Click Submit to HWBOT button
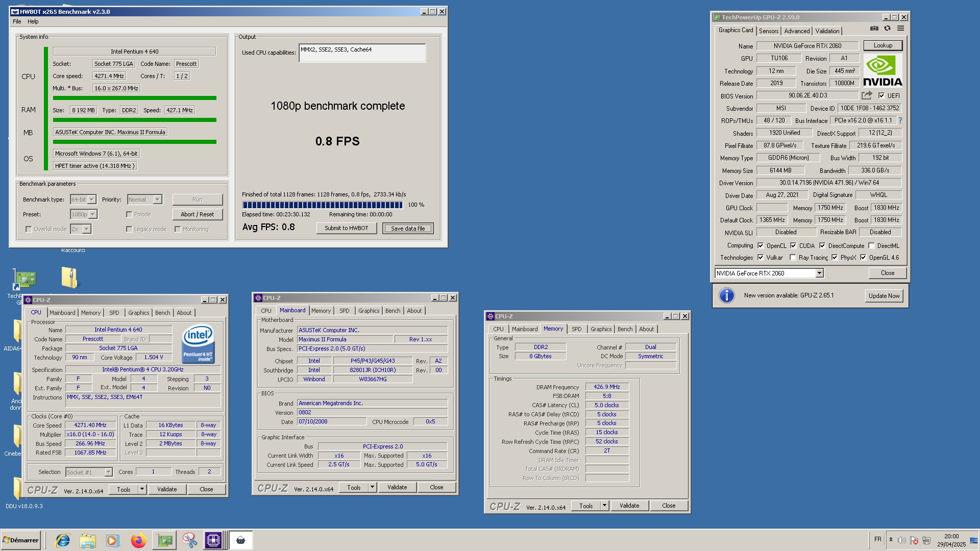The width and height of the screenshot is (980, 551). (x=346, y=228)
